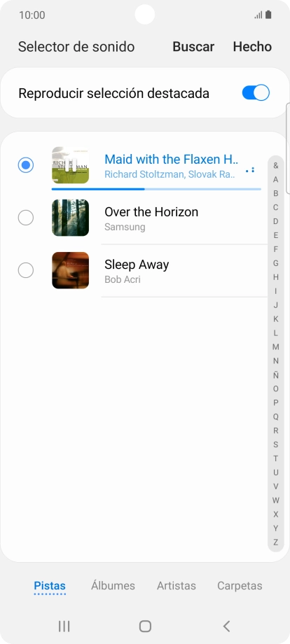Image resolution: width=290 pixels, height=644 pixels.
Task: Select Maid with the Flaxen Hair radio button
Action: coord(26,165)
